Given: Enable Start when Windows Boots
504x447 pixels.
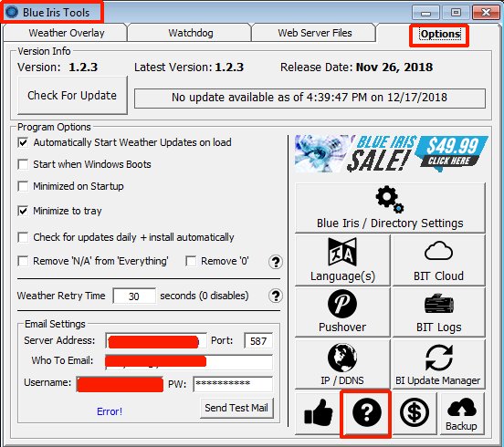Looking at the screenshot, I should pos(23,164).
